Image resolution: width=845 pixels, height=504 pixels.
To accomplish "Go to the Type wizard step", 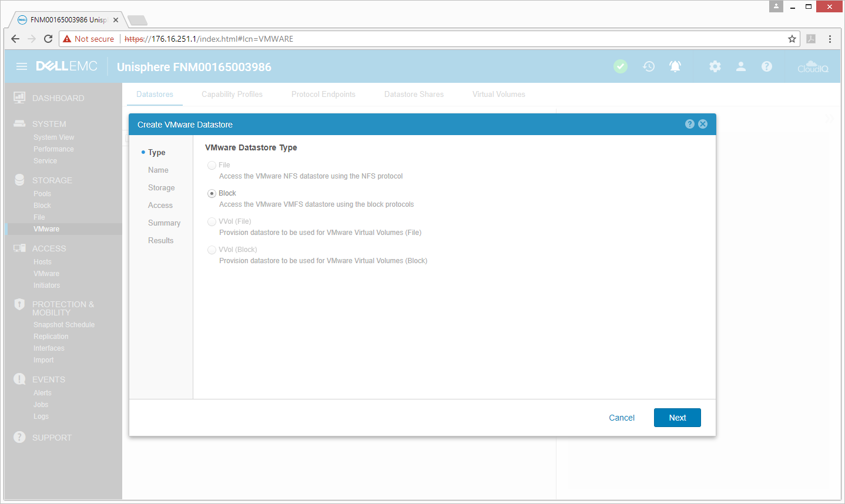I will point(157,152).
